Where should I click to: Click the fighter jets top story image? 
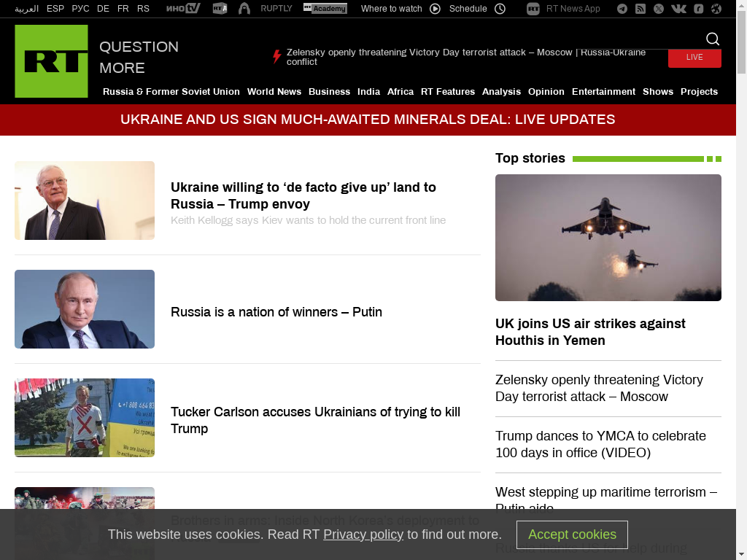pos(608,238)
